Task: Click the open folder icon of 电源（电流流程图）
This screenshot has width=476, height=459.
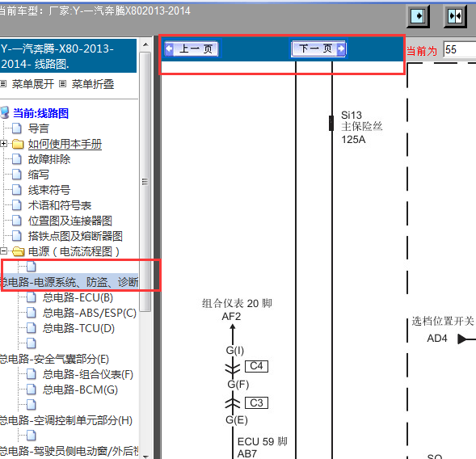Action: [x=19, y=251]
